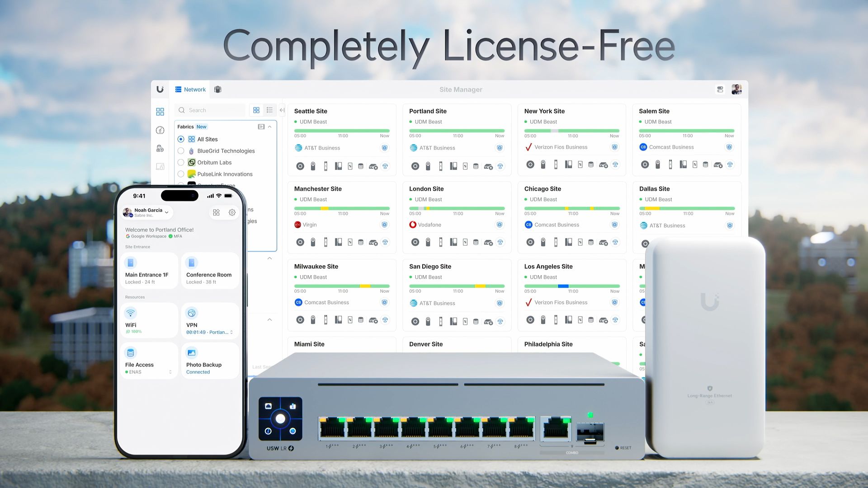Select the All Sites radio button

pos(181,139)
